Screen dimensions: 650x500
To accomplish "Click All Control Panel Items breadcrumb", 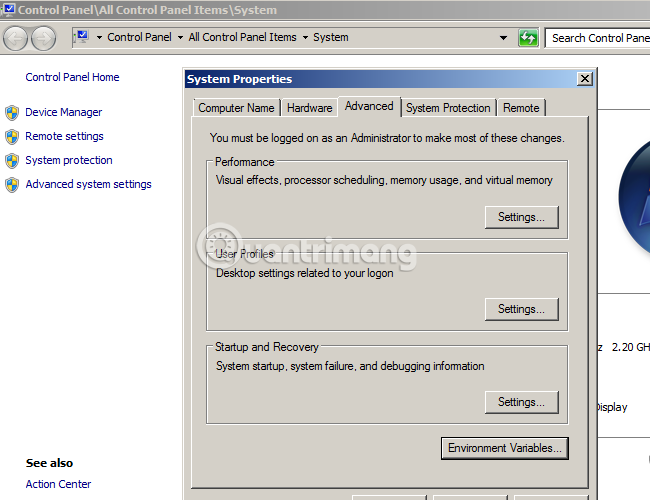I will pos(243,37).
